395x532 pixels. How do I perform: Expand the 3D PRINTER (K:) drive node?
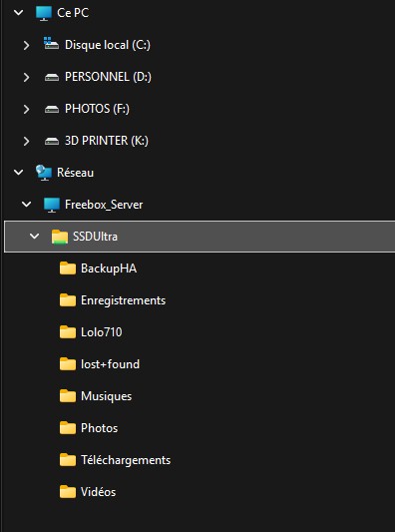click(x=26, y=141)
